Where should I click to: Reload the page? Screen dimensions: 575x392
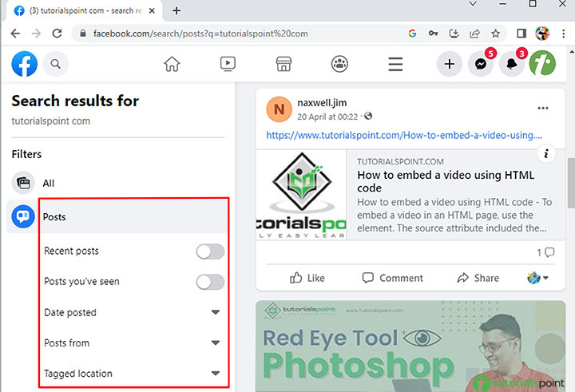[x=57, y=34]
